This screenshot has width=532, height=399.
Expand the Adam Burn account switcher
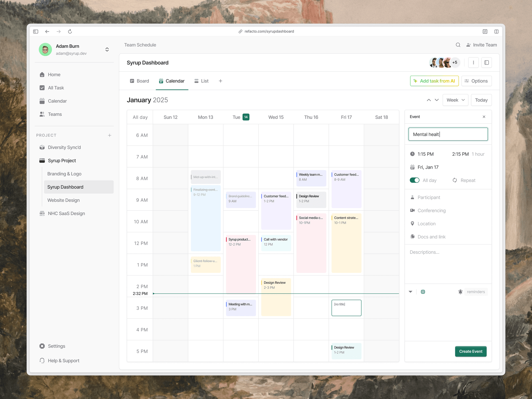(x=107, y=50)
